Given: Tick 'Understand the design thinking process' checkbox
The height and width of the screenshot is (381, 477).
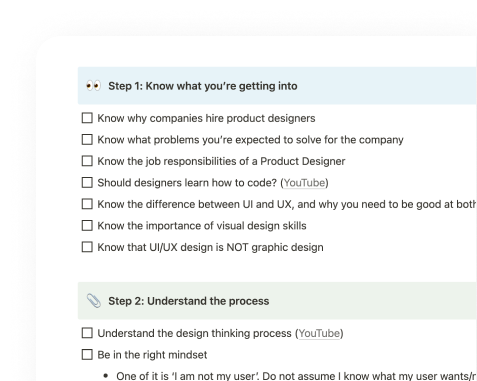Looking at the screenshot, I should [x=87, y=333].
